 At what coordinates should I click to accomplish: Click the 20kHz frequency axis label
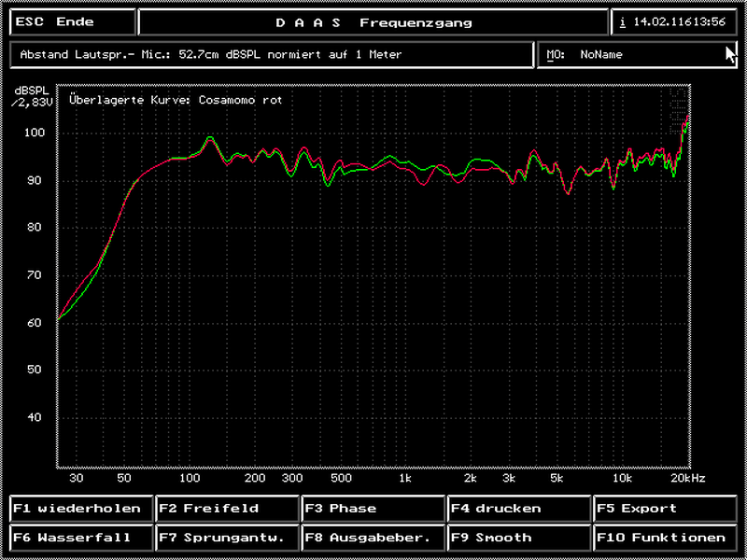(x=687, y=479)
